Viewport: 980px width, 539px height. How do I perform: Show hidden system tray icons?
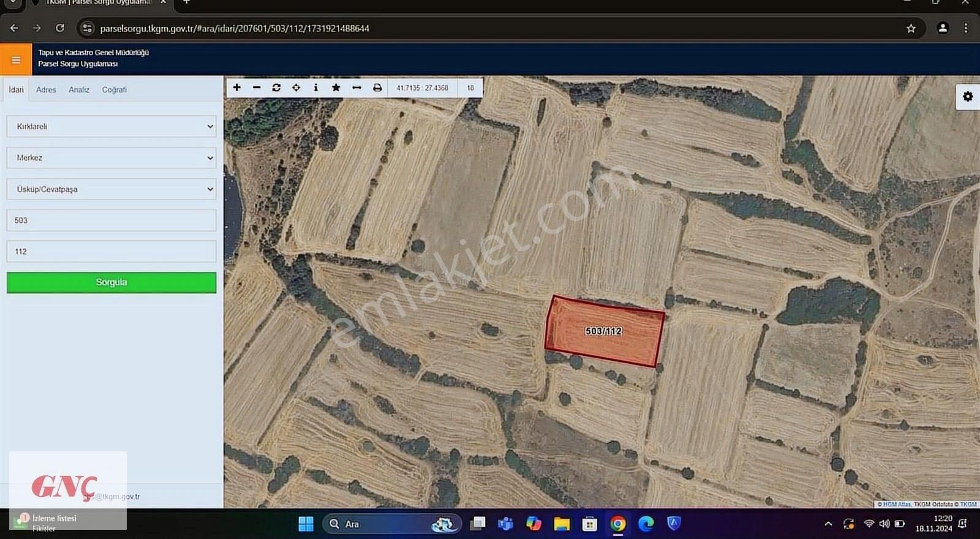(828, 524)
